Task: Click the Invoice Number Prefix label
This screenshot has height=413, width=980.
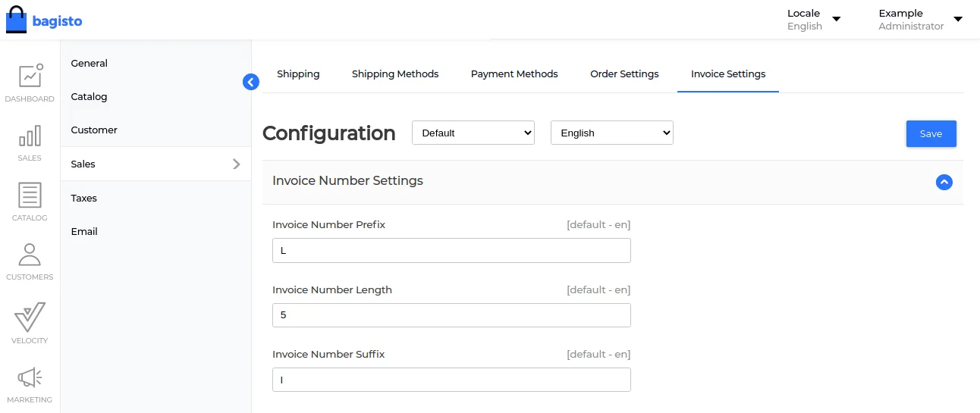Action: (328, 225)
